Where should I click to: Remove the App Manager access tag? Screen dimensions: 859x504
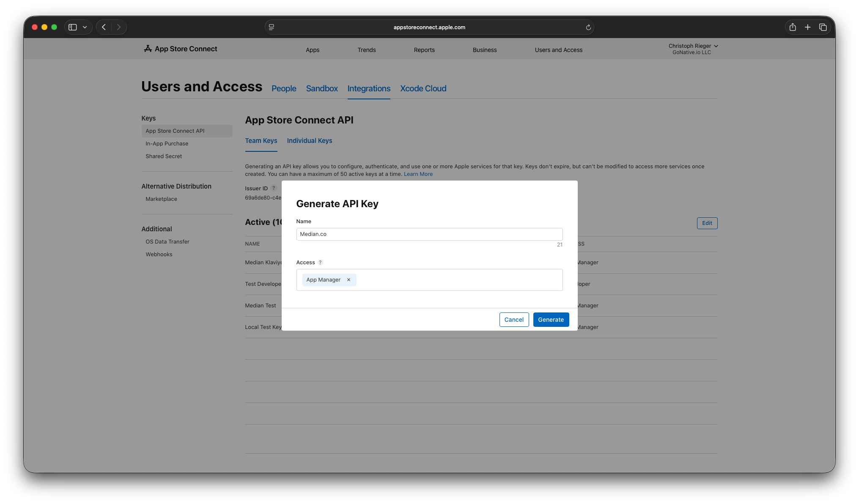click(x=349, y=280)
